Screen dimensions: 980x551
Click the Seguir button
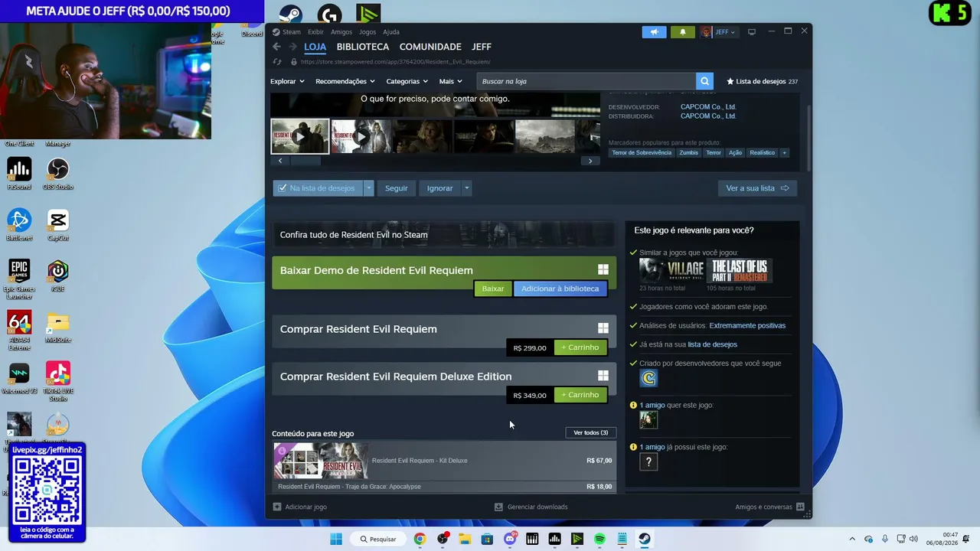coord(397,188)
